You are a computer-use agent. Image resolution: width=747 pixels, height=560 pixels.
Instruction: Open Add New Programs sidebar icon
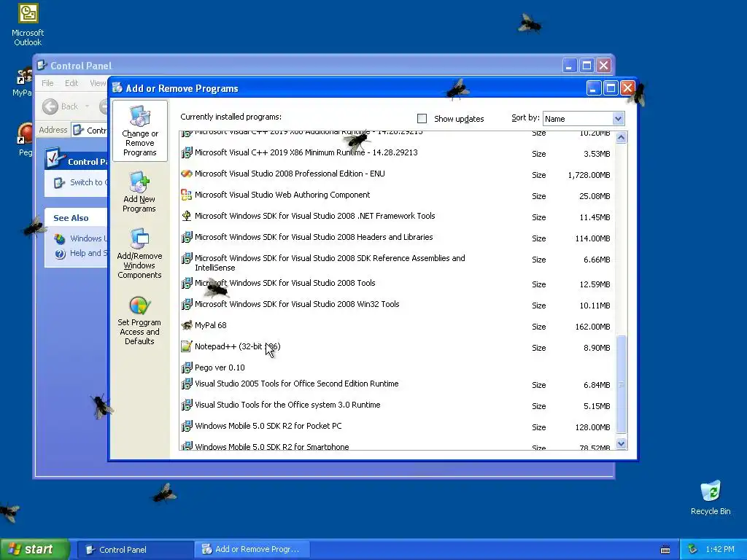139,182
